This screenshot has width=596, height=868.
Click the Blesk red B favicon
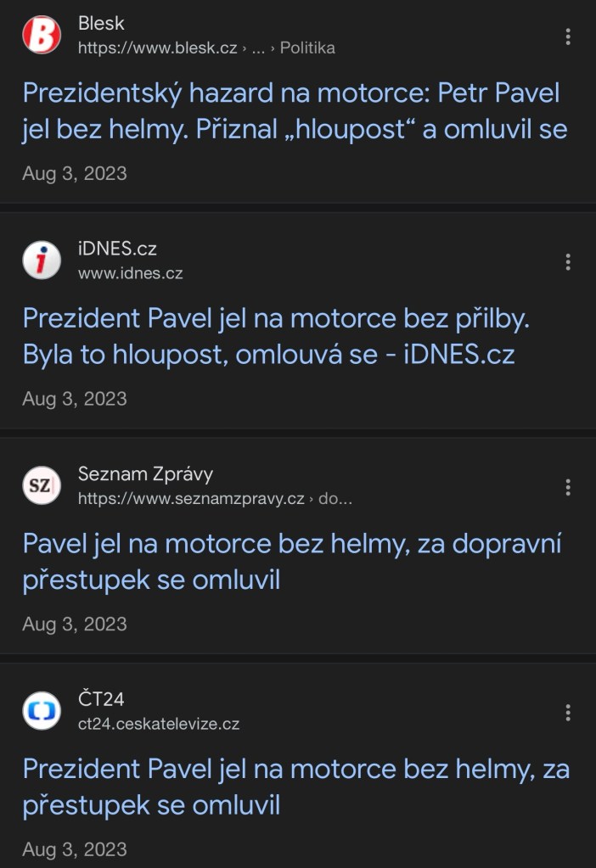pos(42,36)
